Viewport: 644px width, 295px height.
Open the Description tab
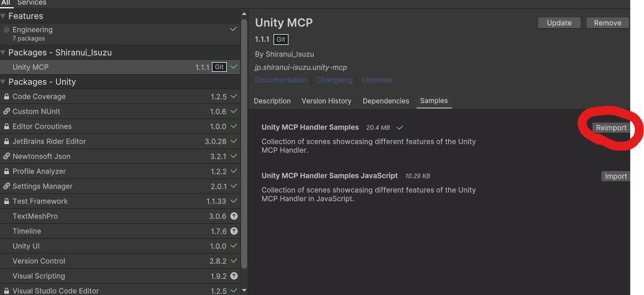[x=272, y=101]
